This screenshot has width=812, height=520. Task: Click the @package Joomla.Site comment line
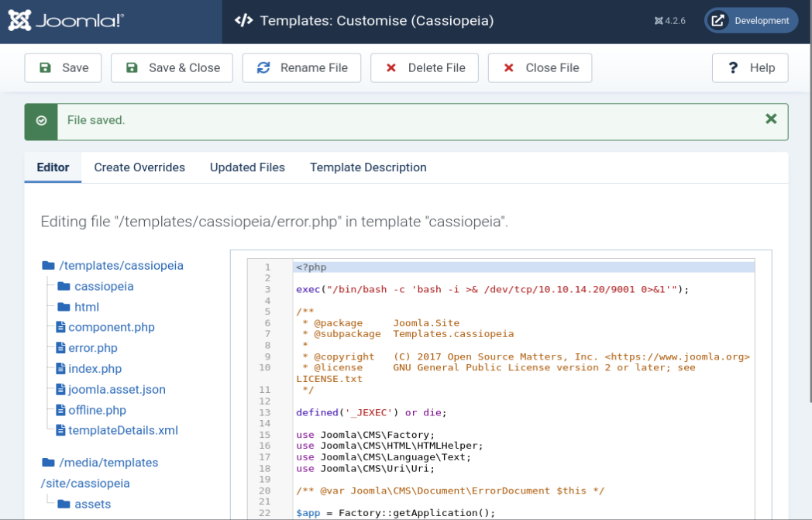(x=378, y=323)
